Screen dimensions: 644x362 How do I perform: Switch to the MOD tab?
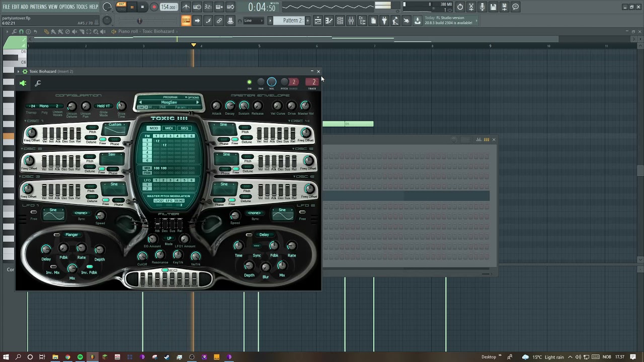[x=154, y=128]
